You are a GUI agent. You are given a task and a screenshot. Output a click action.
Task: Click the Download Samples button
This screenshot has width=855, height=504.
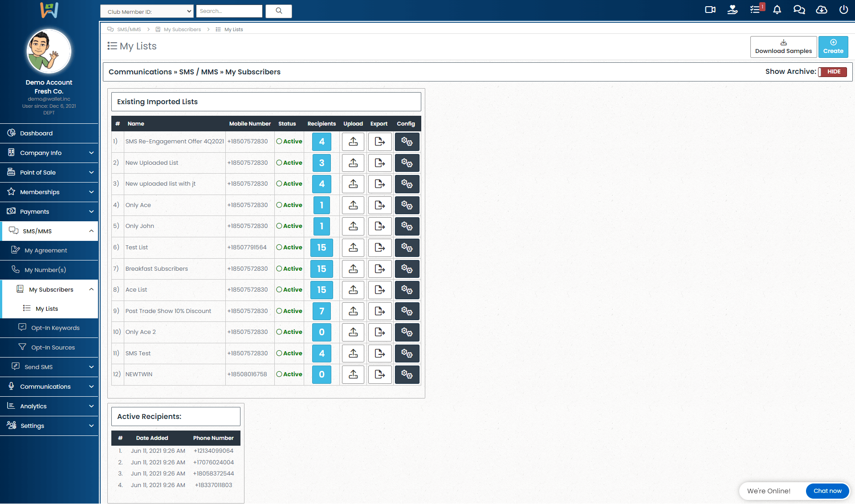point(783,47)
